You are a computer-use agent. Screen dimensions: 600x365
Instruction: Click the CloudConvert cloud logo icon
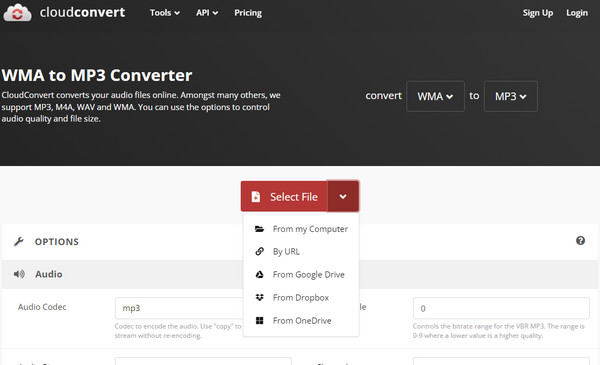click(17, 13)
